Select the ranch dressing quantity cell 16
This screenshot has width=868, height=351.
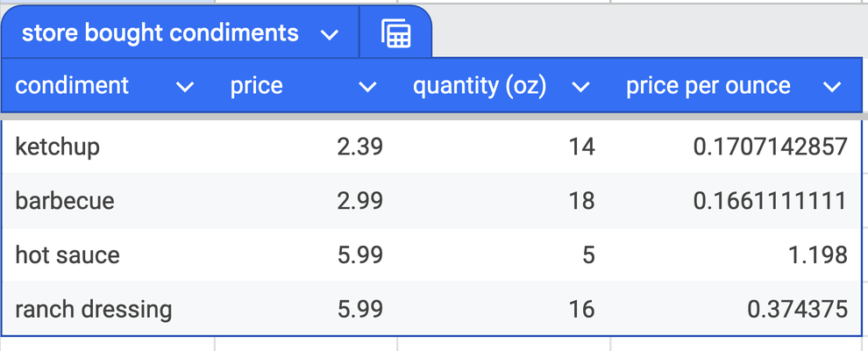pos(581,309)
